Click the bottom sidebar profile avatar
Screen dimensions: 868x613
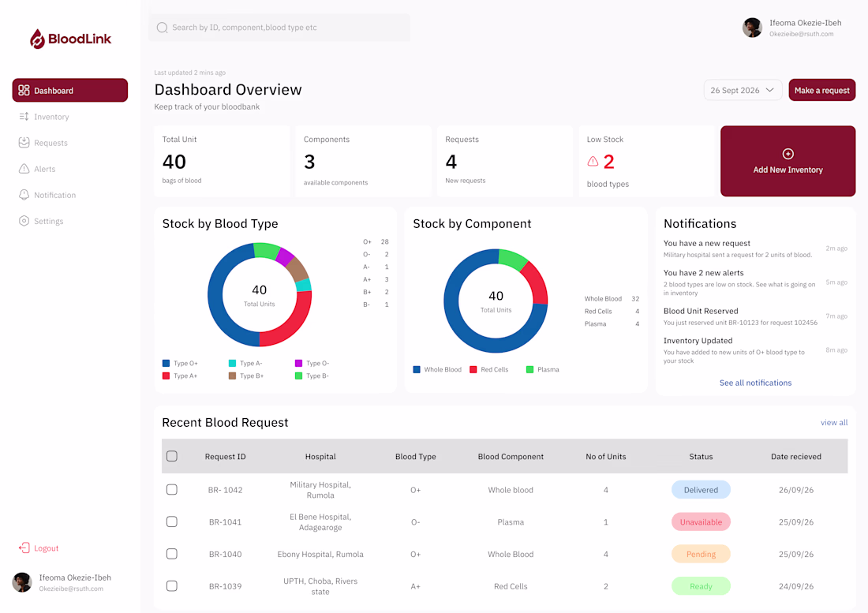[22, 582]
